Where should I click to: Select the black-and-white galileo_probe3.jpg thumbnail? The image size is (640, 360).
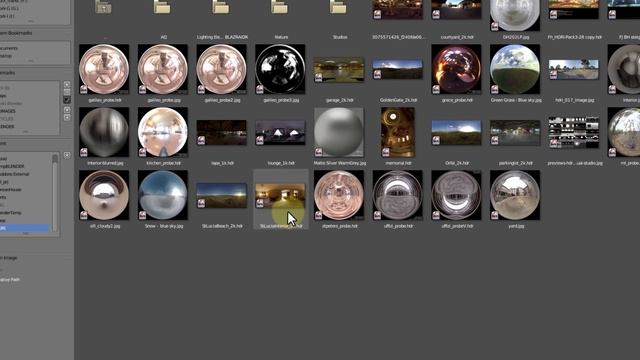pyautogui.click(x=280, y=69)
